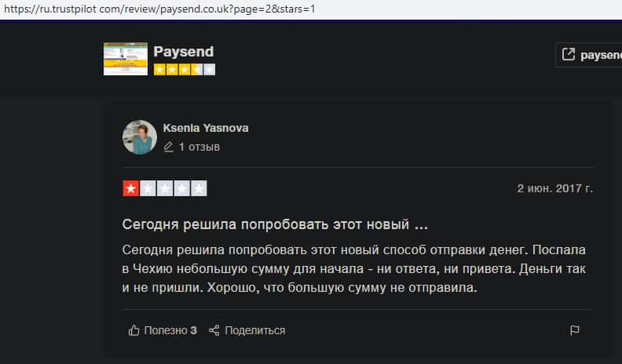Click the one-star review rating
Viewport: 622px width, 364px height.
(165, 188)
